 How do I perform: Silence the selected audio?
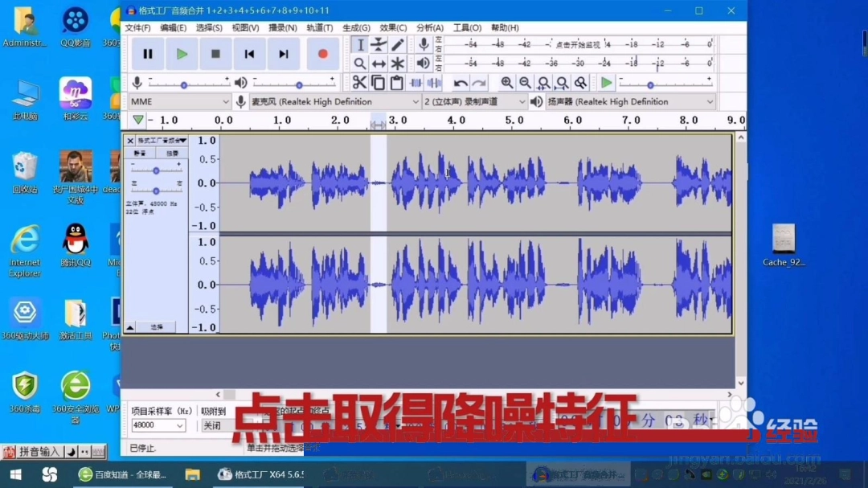(x=434, y=83)
